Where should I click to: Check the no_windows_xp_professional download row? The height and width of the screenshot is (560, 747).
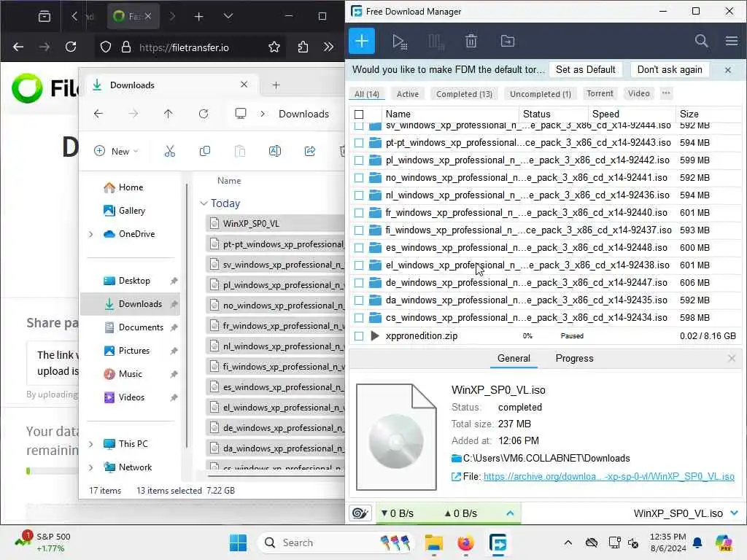point(359,178)
